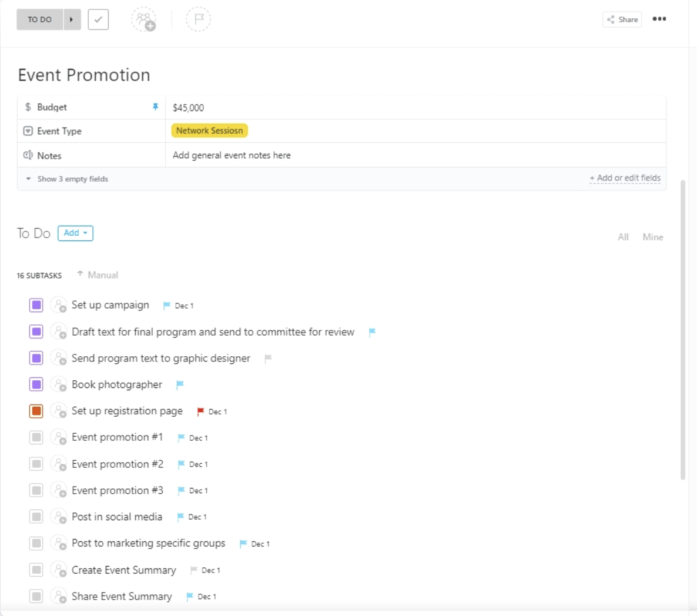Toggle status box of Event promotion #2
This screenshot has height=616, width=697.
point(36,464)
